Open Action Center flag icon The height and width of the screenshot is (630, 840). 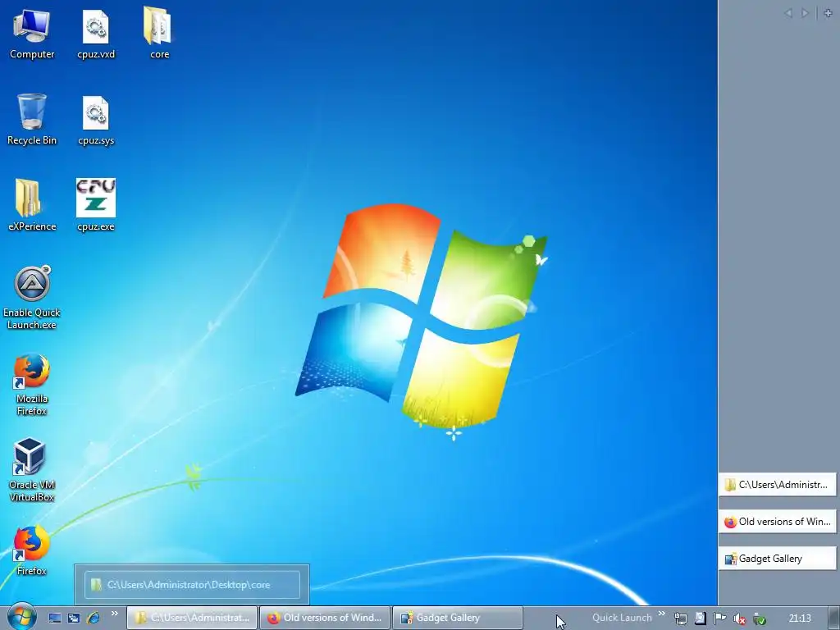720,619
